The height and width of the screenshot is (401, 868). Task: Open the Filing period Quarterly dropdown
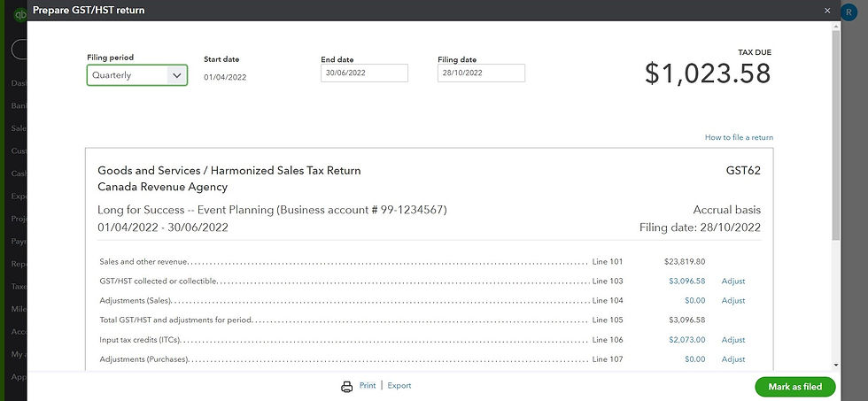[136, 75]
